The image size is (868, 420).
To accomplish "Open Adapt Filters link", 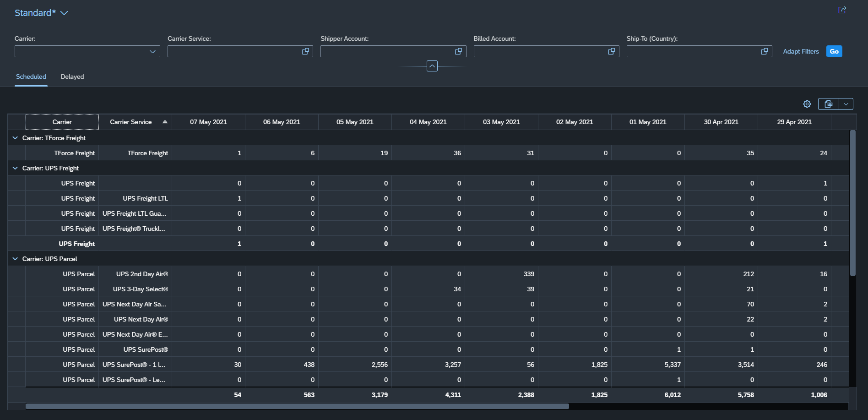I will [x=801, y=51].
